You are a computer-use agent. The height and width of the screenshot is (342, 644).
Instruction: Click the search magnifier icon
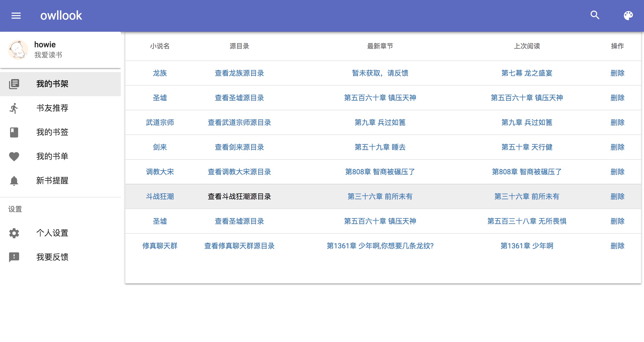595,15
